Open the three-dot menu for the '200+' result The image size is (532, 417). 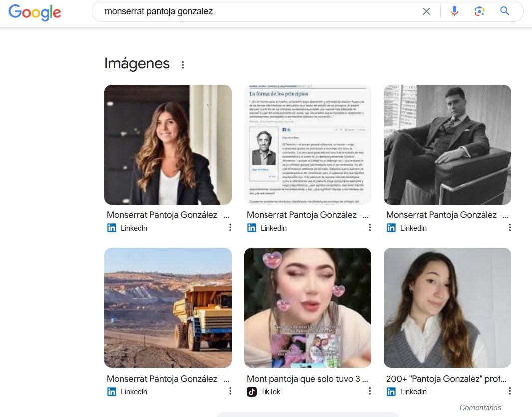coord(510,391)
